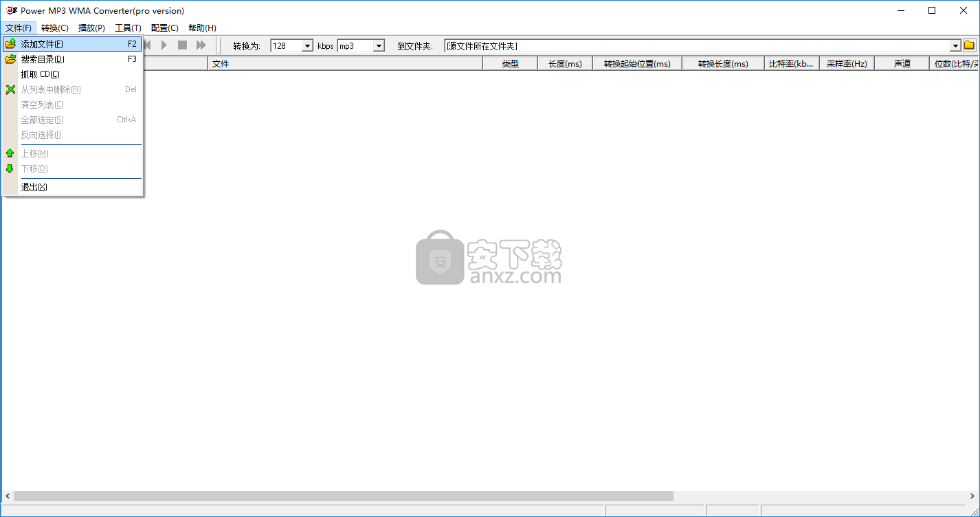980x517 pixels.
Task: Click the 采样率(Hz) column header
Action: 847,63
